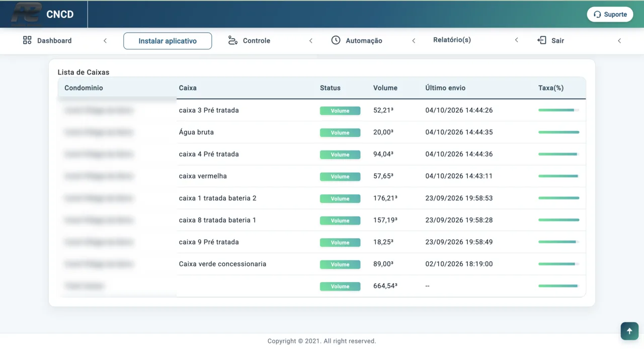644x349 pixels.
Task: Click Volume badge for caixa 3 Pré tratada
Action: point(340,110)
